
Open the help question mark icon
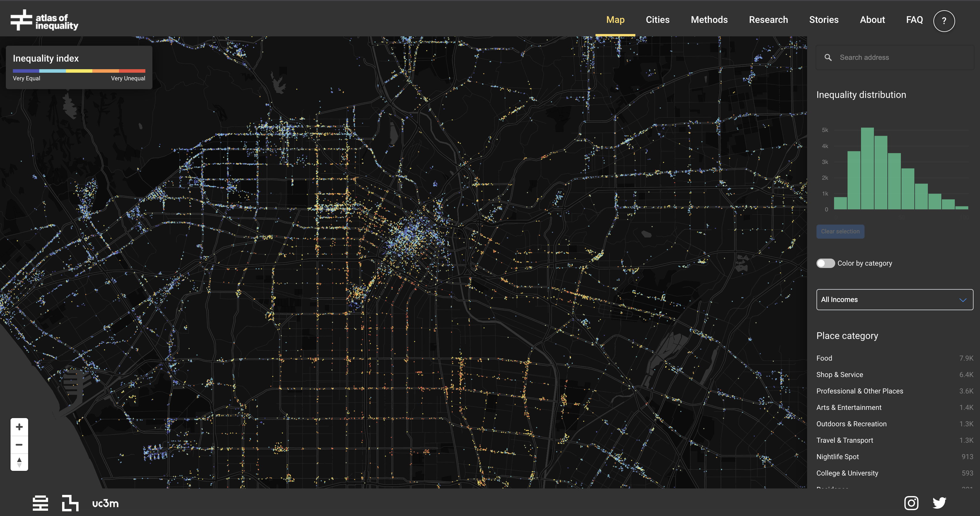[x=944, y=21]
